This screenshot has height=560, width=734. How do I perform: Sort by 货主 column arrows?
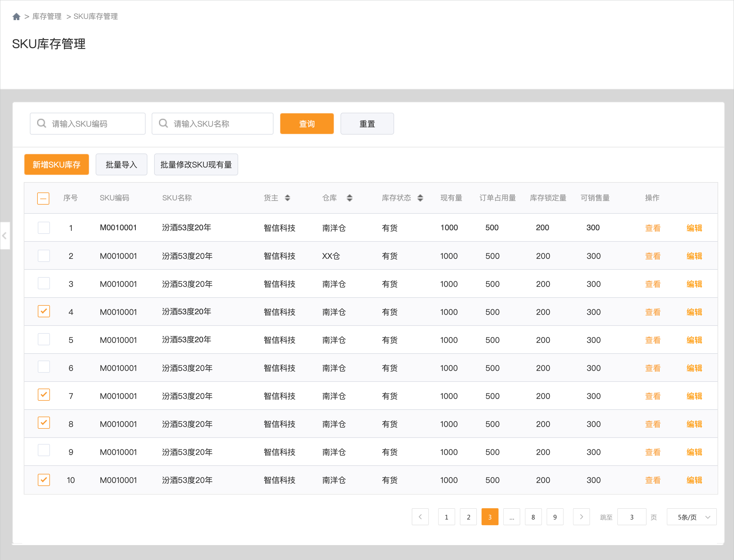click(287, 198)
